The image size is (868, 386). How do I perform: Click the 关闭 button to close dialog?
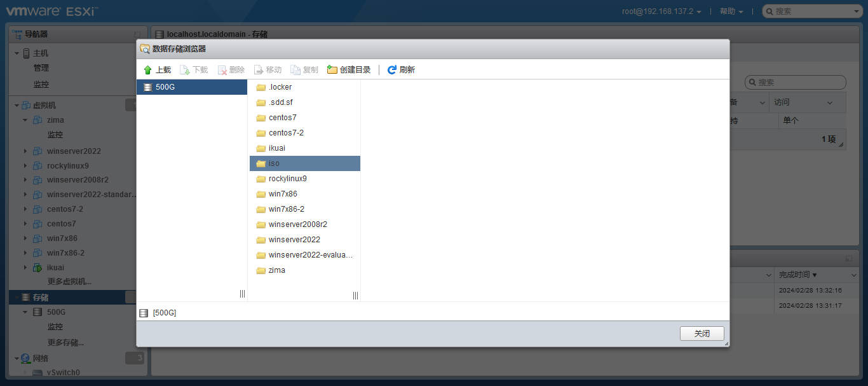coord(702,333)
